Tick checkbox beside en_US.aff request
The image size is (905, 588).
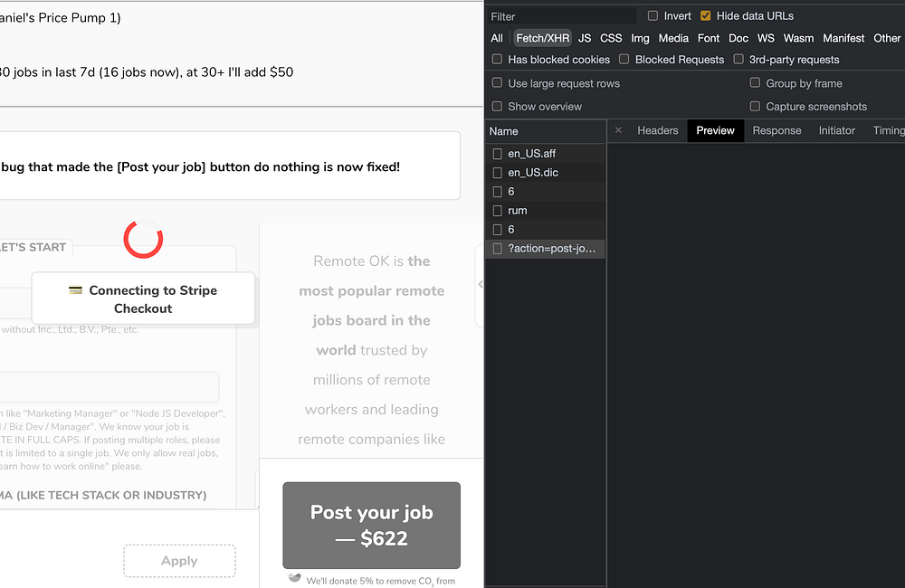point(497,154)
